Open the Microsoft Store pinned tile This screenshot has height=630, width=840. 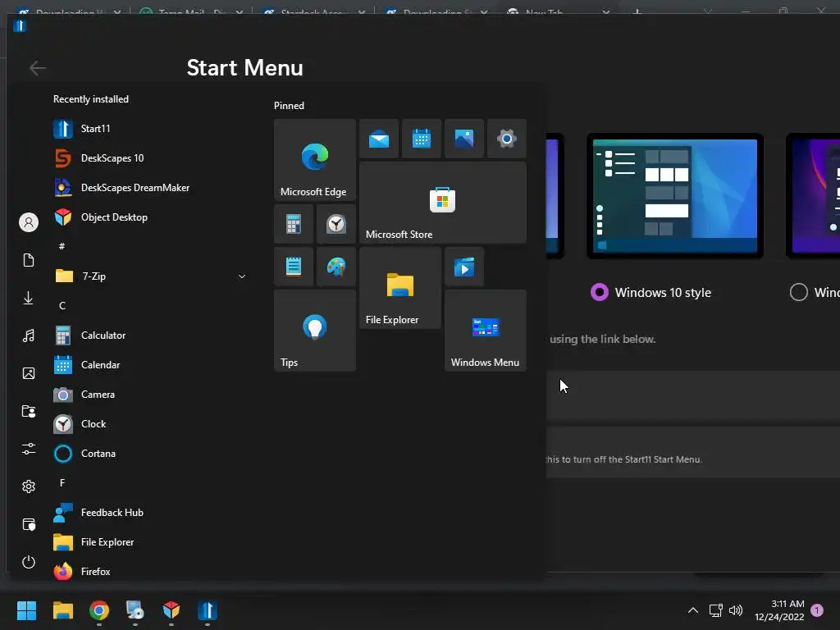pos(443,203)
